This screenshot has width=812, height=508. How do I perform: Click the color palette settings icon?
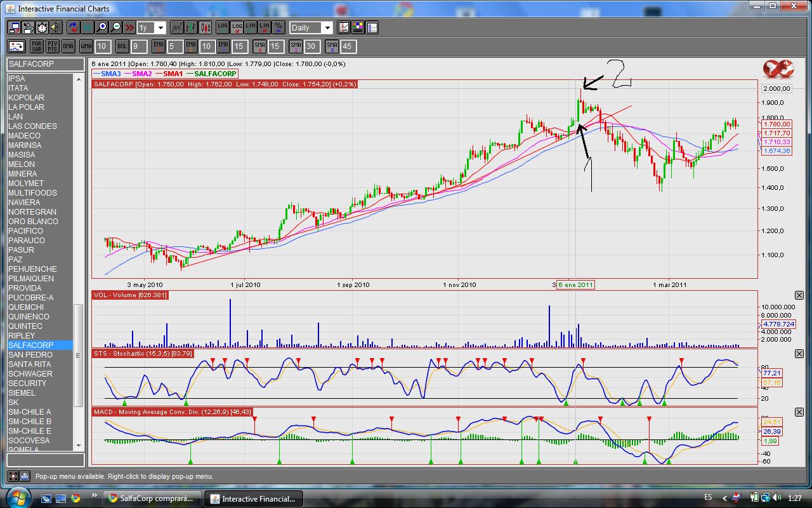[x=358, y=27]
